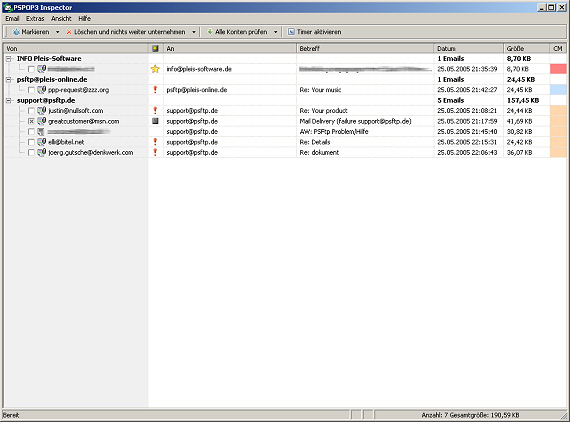
Task: Check the box for ppp-request@zzz.org
Action: [31, 90]
